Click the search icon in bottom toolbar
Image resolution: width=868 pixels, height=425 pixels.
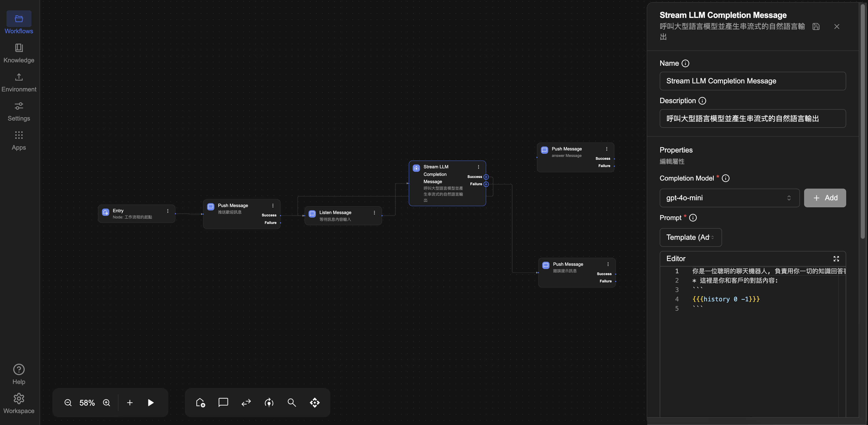coord(291,402)
